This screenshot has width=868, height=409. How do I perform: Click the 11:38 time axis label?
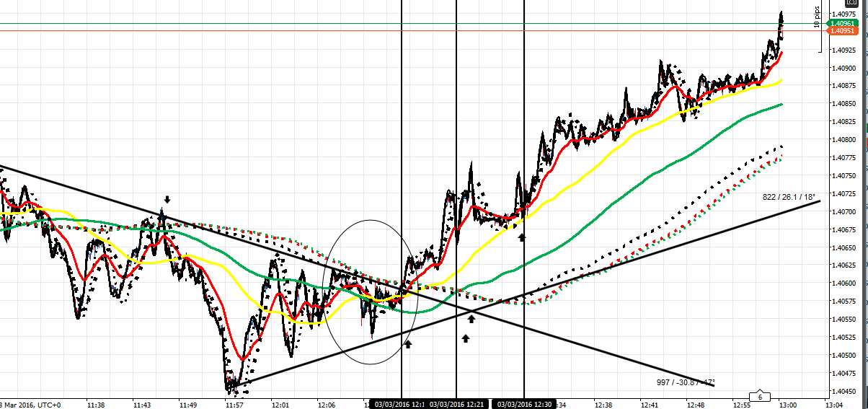[95, 405]
